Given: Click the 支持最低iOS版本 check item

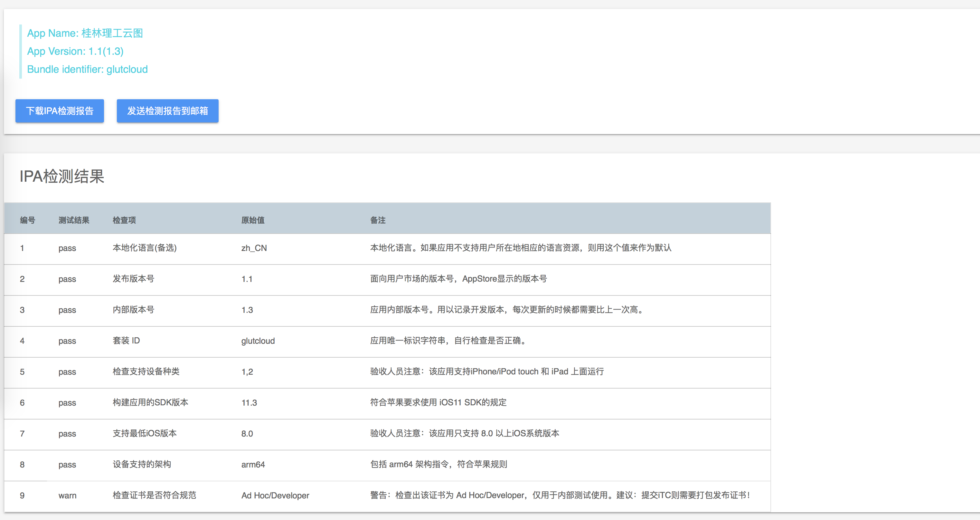Looking at the screenshot, I should tap(145, 433).
